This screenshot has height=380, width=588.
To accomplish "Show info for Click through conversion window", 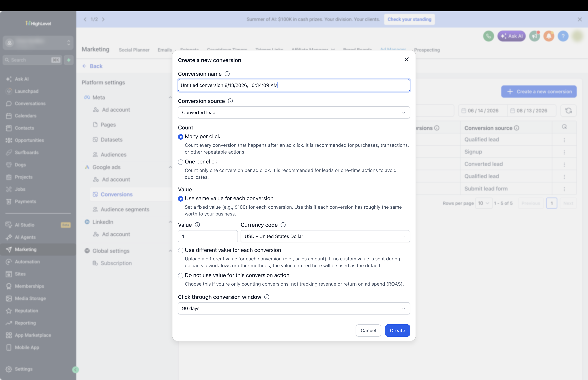I will pyautogui.click(x=266, y=297).
